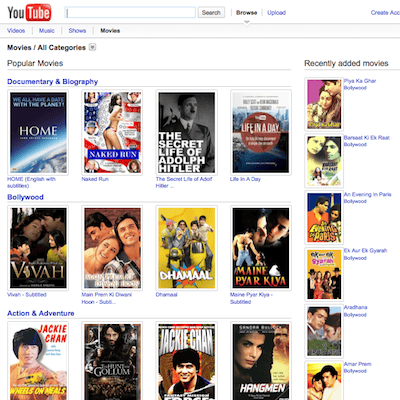Click the 'Ek Aur Ek Gyarah' title link
400x400 pixels.
365,251
